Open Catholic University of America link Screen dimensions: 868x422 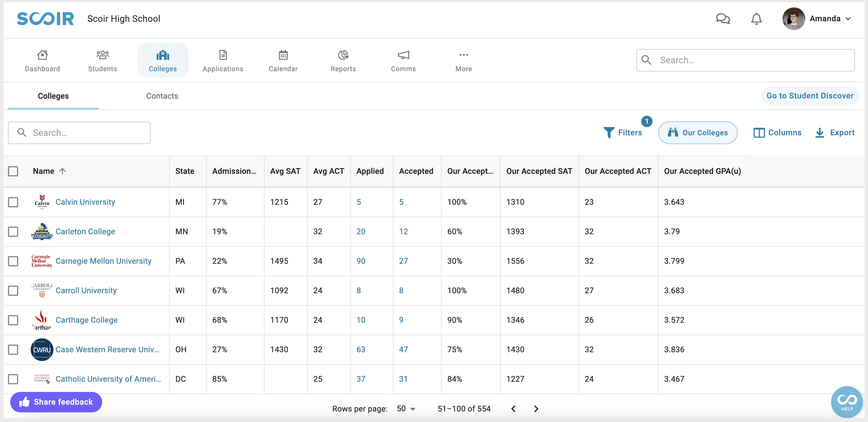pyautogui.click(x=108, y=379)
